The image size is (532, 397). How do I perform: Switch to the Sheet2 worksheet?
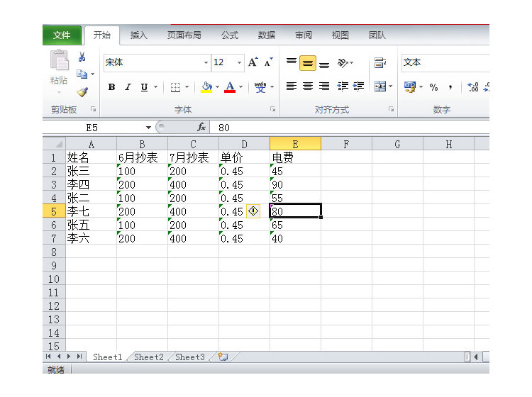149,357
